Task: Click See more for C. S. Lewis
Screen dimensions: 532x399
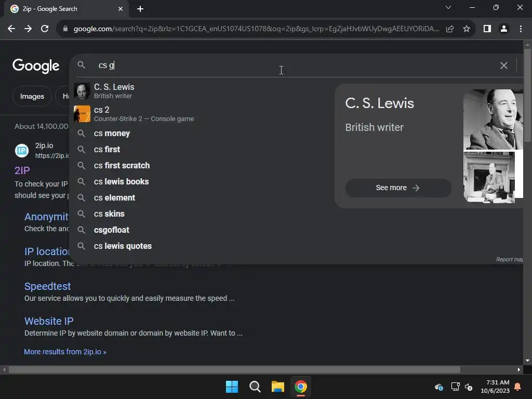Action: 398,188
